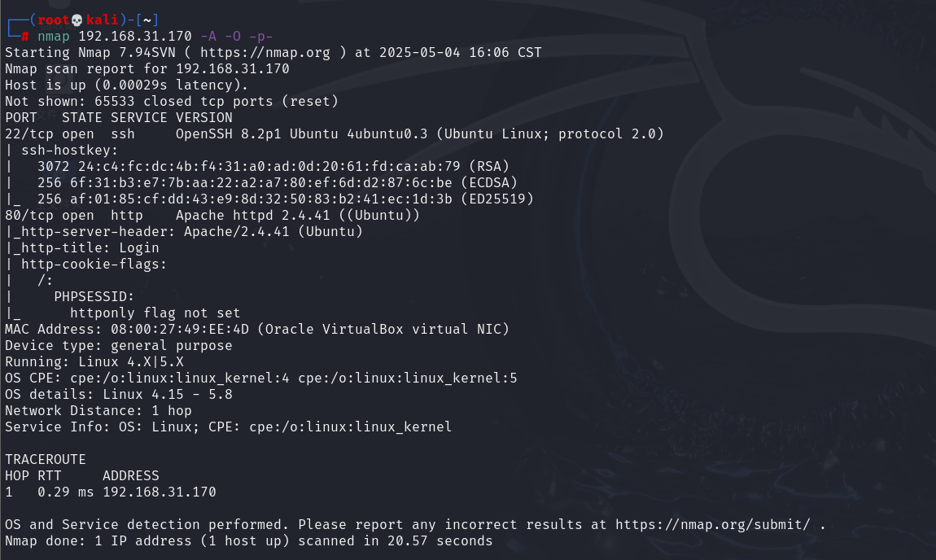Click the -A option flag
Viewport: 936px width, 560px height.
[x=208, y=37]
